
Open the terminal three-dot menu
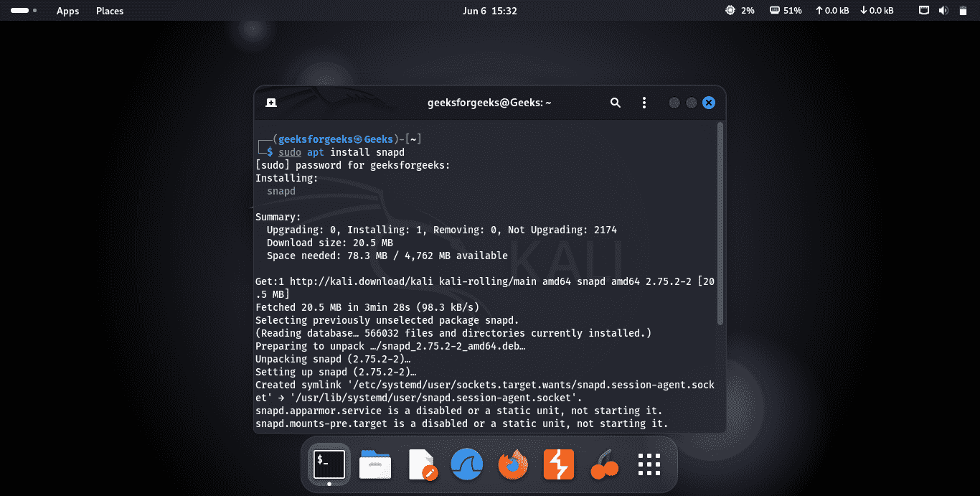644,103
